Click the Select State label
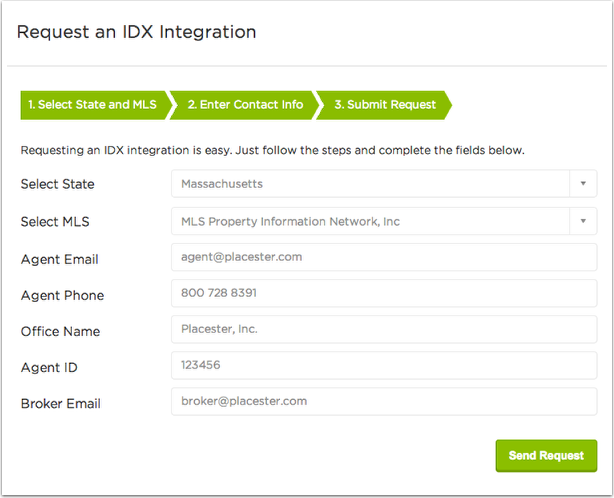 [58, 184]
